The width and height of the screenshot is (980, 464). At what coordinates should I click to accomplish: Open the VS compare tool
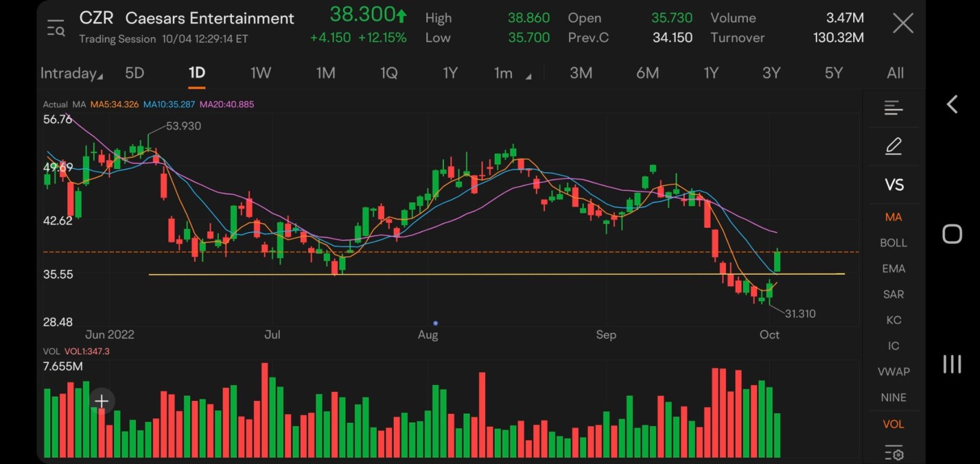click(894, 185)
